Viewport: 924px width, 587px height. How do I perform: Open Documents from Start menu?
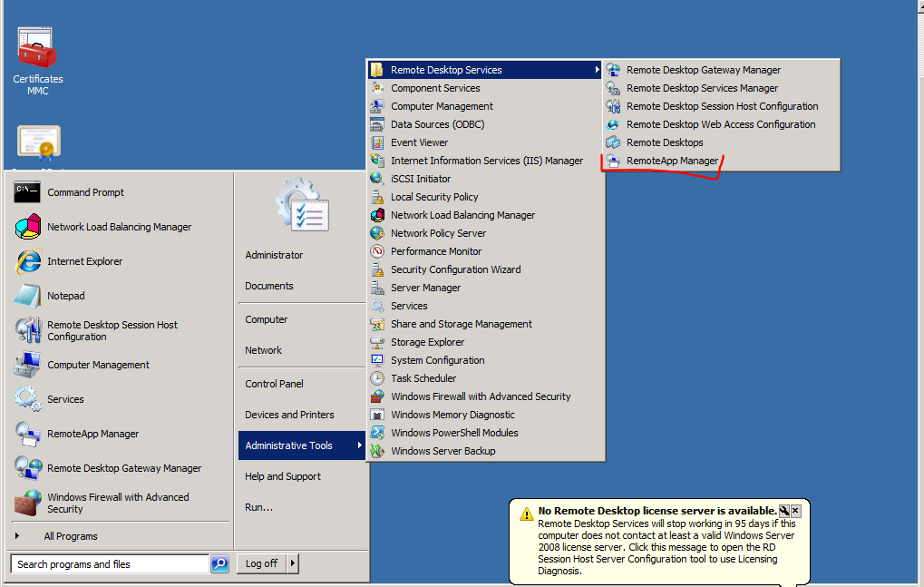pos(268,286)
